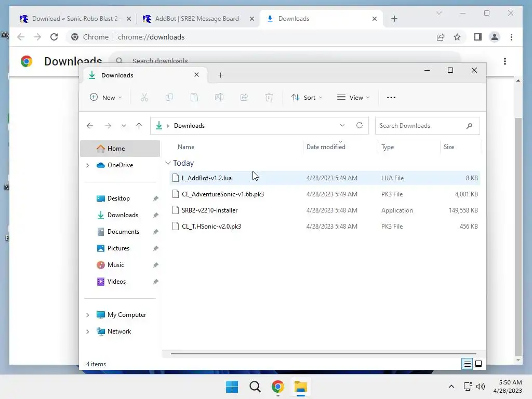The width and height of the screenshot is (532, 399).
Task: Show hidden icons in system tray
Action: 451,387
